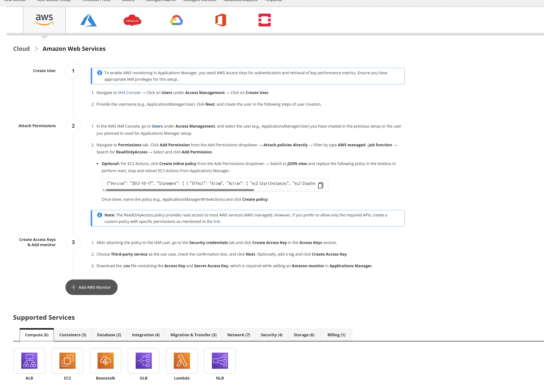This screenshot has height=392, width=544.
Task: Open the EC2 service card
Action: tap(67, 361)
